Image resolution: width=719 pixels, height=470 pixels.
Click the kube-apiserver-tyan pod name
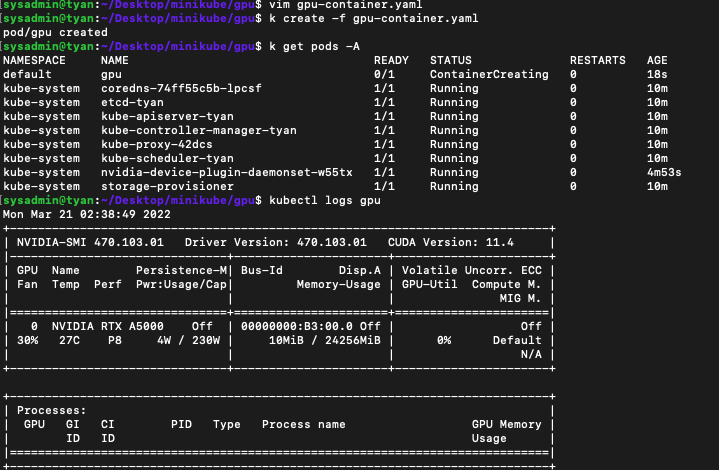[167, 116]
